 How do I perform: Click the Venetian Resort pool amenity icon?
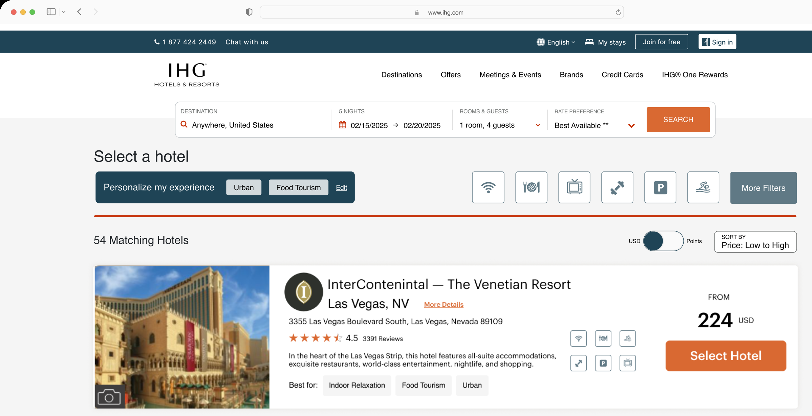click(x=627, y=339)
